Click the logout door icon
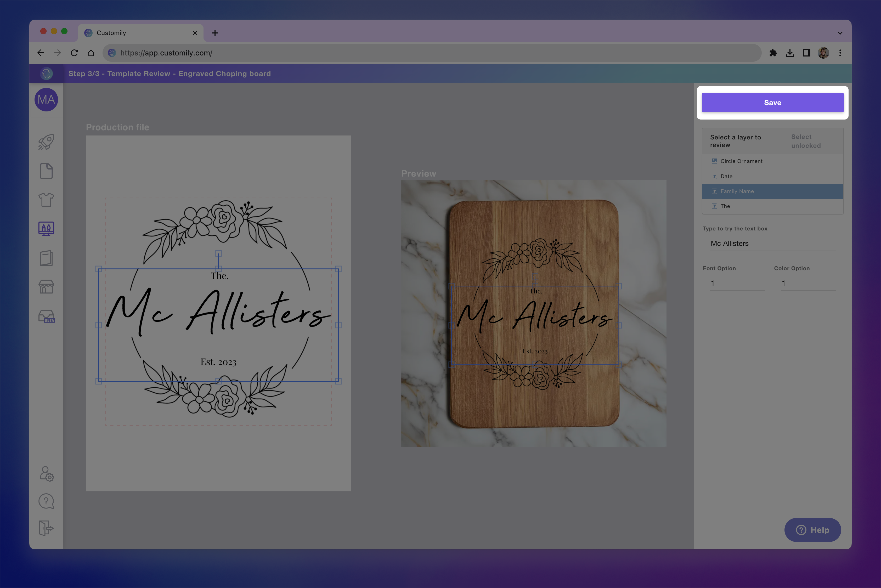The height and width of the screenshot is (588, 881). coord(46,528)
